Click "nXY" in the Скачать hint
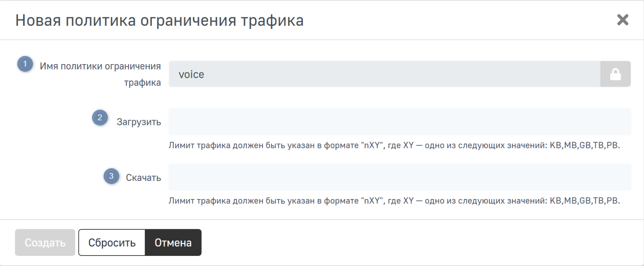 [x=372, y=201]
